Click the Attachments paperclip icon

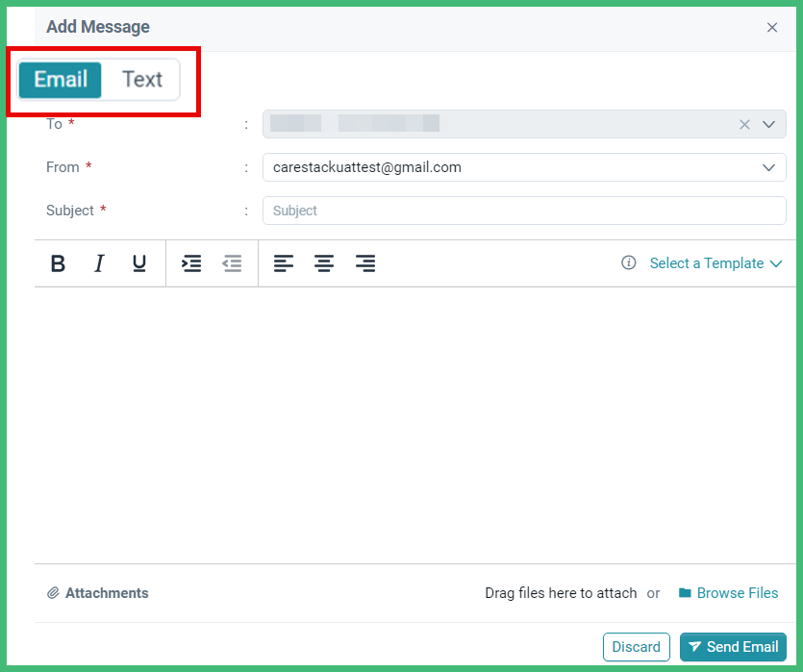[x=53, y=593]
